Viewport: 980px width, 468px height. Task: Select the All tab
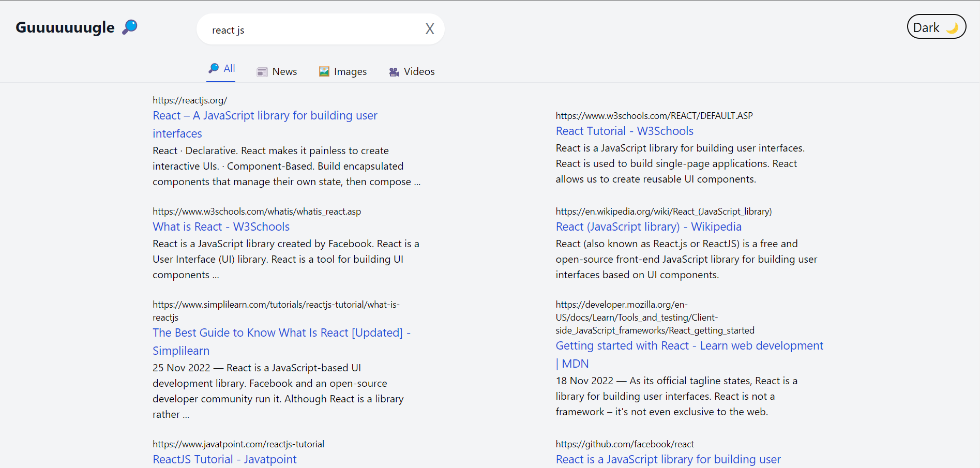coord(229,69)
